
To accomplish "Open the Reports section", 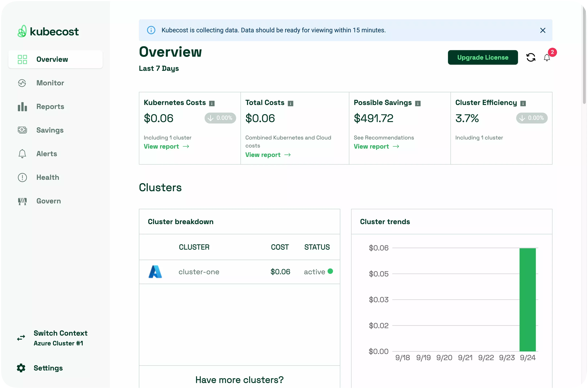I will pos(50,106).
